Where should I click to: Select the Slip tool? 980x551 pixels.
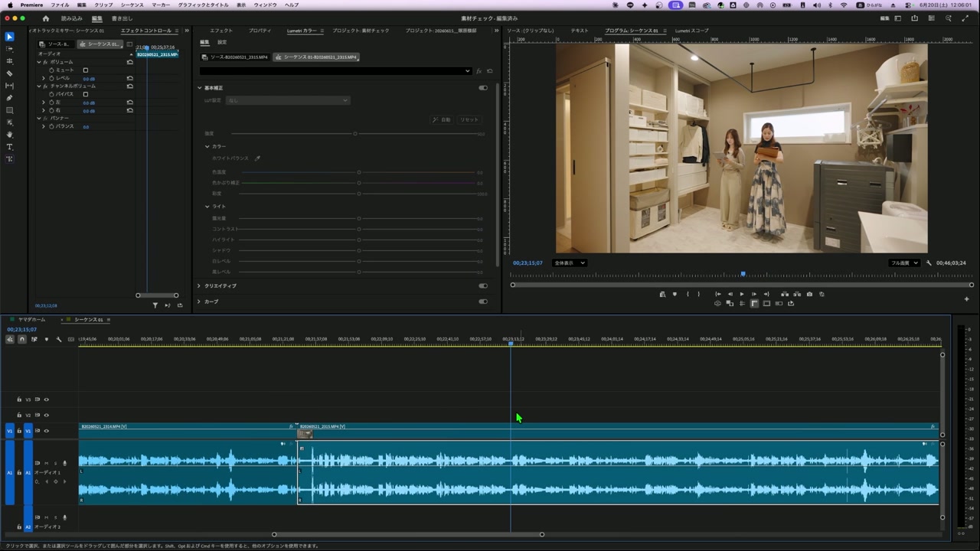click(9, 86)
